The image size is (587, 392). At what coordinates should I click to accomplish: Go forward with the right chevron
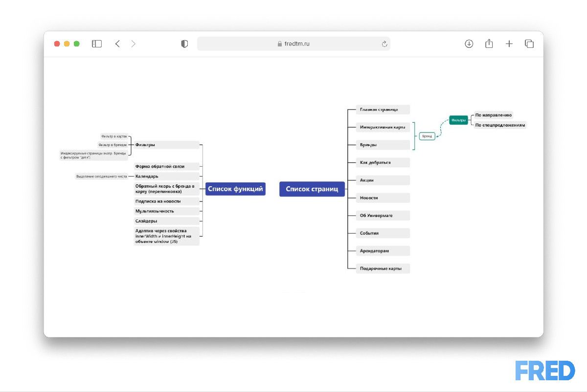(134, 44)
